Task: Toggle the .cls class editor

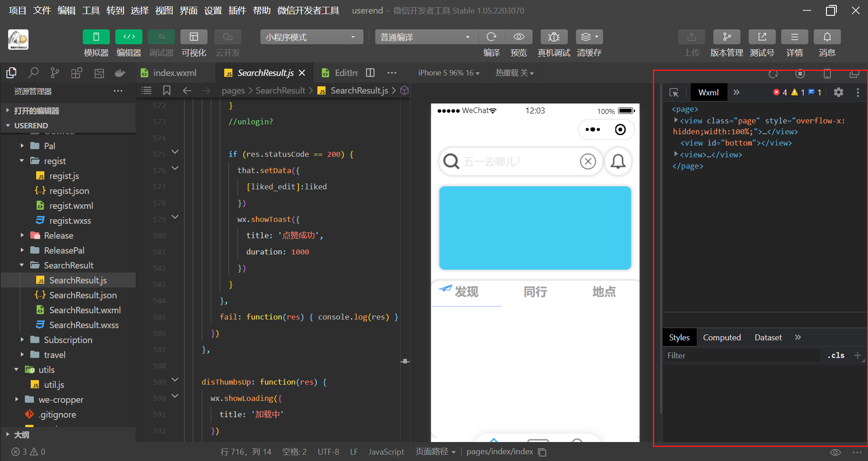Action: coord(836,356)
